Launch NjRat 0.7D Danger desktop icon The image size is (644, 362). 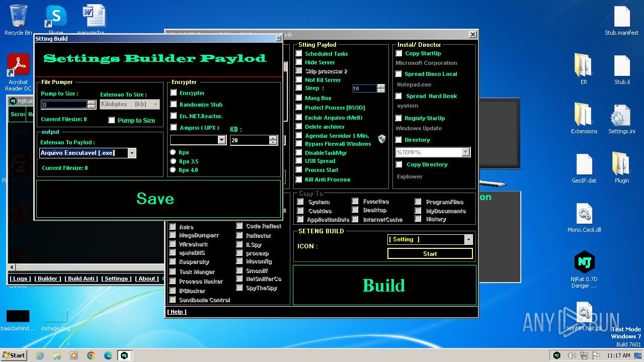tap(584, 269)
